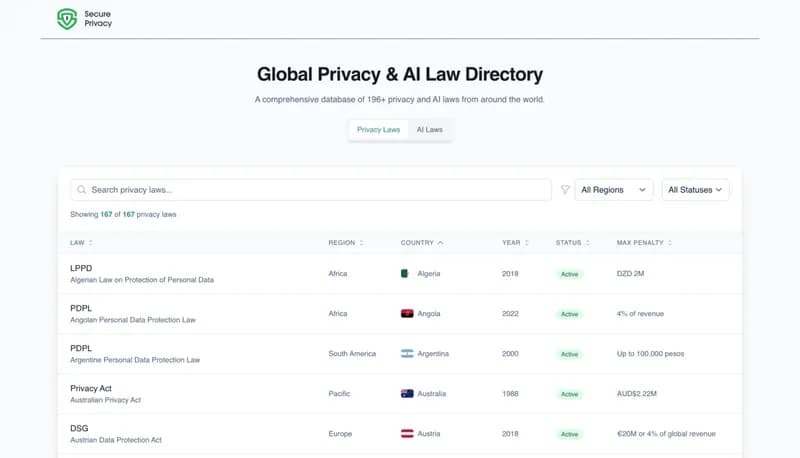Click the Angola flag icon
Image resolution: width=800 pixels, height=458 pixels.
(407, 314)
